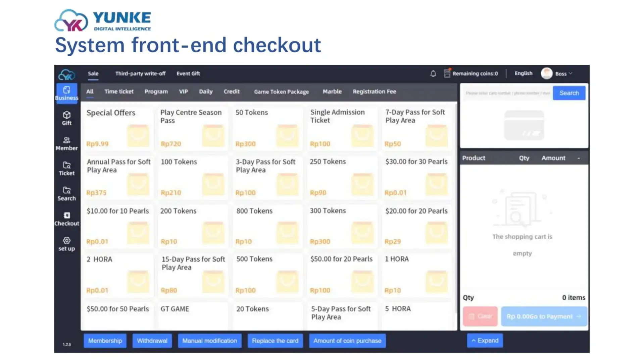Add 7-Day Pass for Soft Play Area
Screen dimensions: 644x362
tap(416, 128)
